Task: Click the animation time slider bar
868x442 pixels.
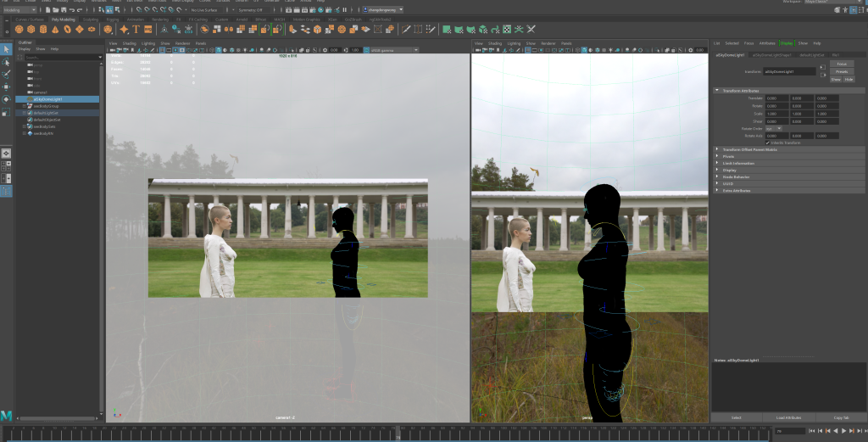Action: pyautogui.click(x=390, y=431)
